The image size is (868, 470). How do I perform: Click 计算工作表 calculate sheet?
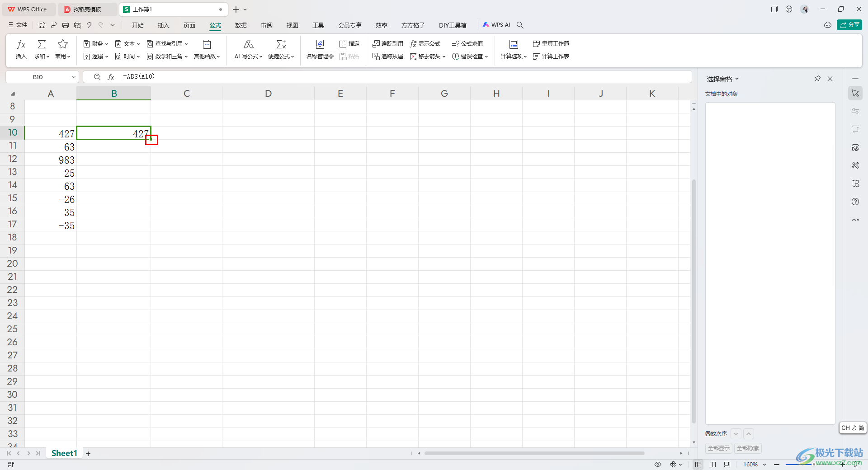tap(551, 56)
